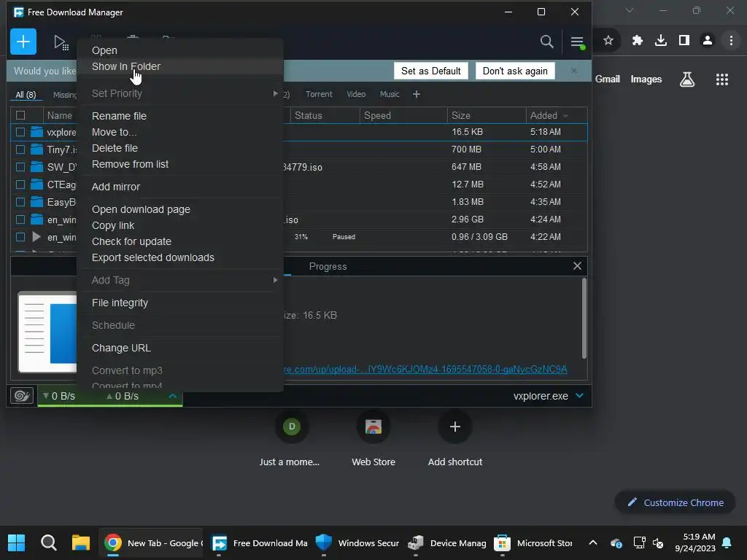
Task: Click the Added column sort arrow
Action: [565, 116]
